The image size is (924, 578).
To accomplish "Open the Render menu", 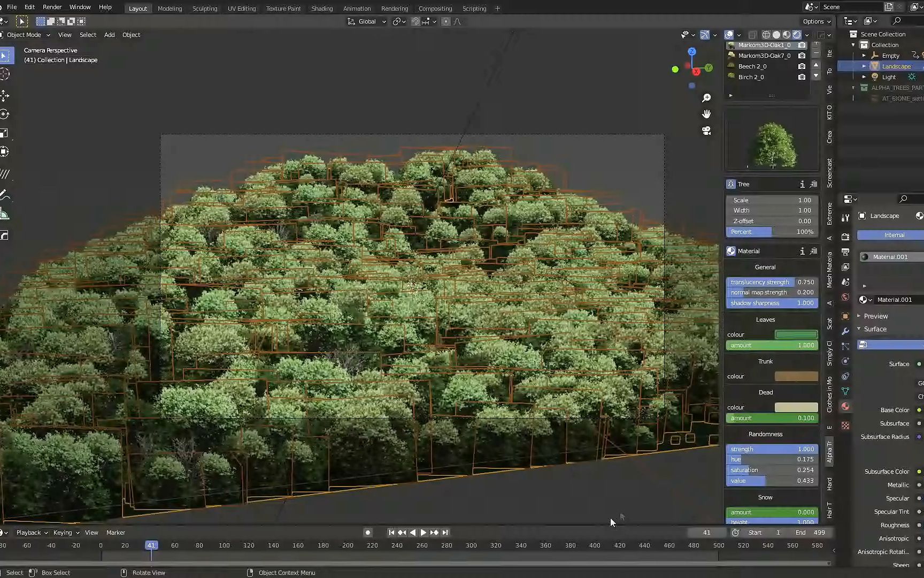I will coord(52,7).
